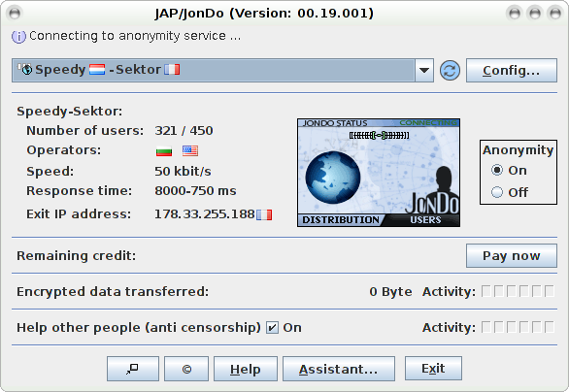This screenshot has width=569, height=392.
Task: Click the blue globe in JonDo status image
Action: click(x=333, y=178)
